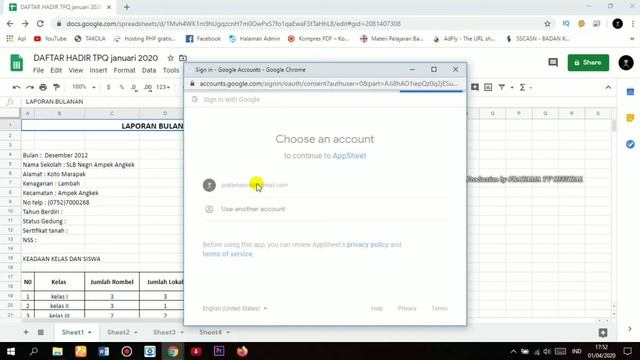Open the Insert menu
640x360 pixels.
(98, 70)
